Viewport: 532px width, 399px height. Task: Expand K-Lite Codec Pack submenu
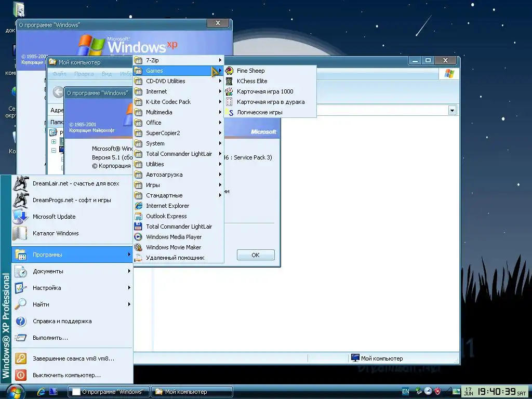click(x=179, y=102)
